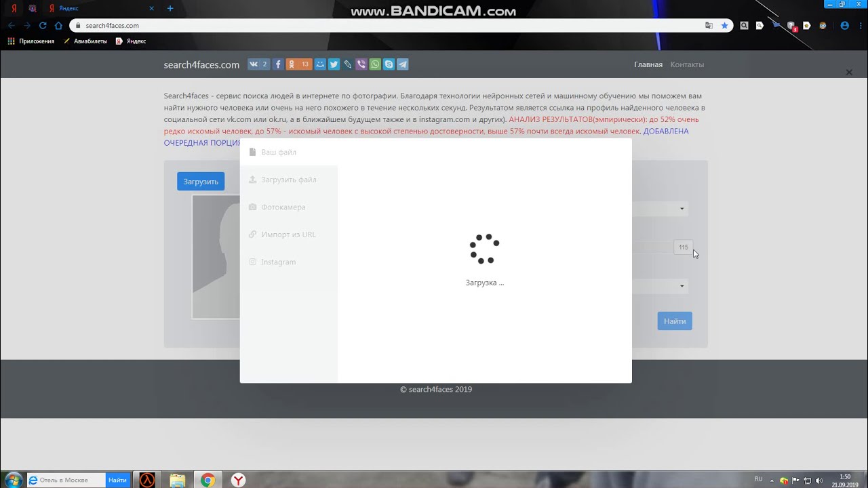The width and height of the screenshot is (868, 488).
Task: Share page via Skype icon
Action: [x=389, y=64]
